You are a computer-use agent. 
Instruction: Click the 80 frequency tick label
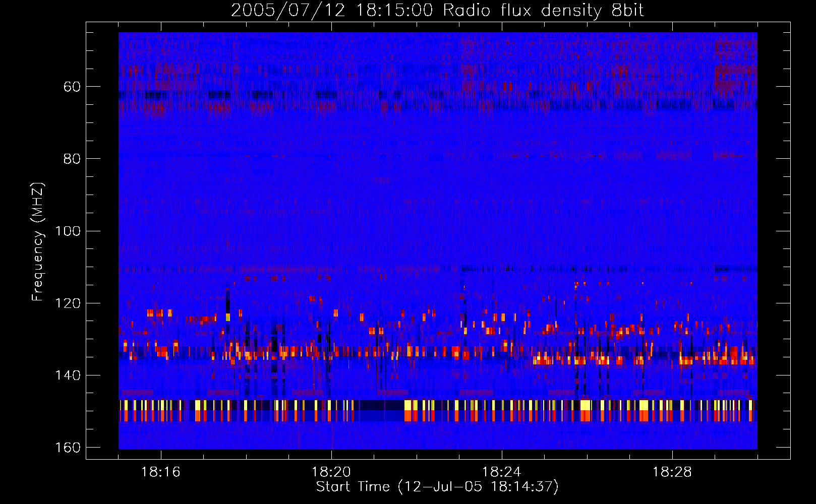72,159
